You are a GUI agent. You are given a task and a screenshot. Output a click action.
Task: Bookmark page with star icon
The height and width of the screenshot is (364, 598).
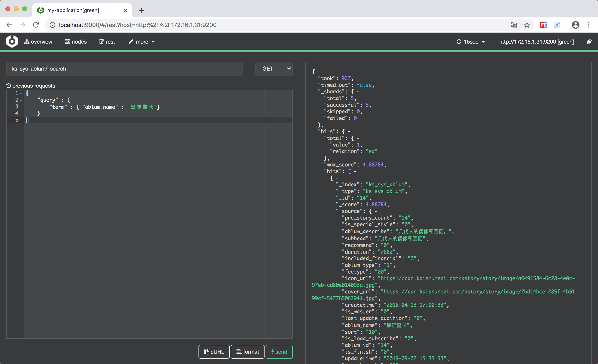click(527, 25)
